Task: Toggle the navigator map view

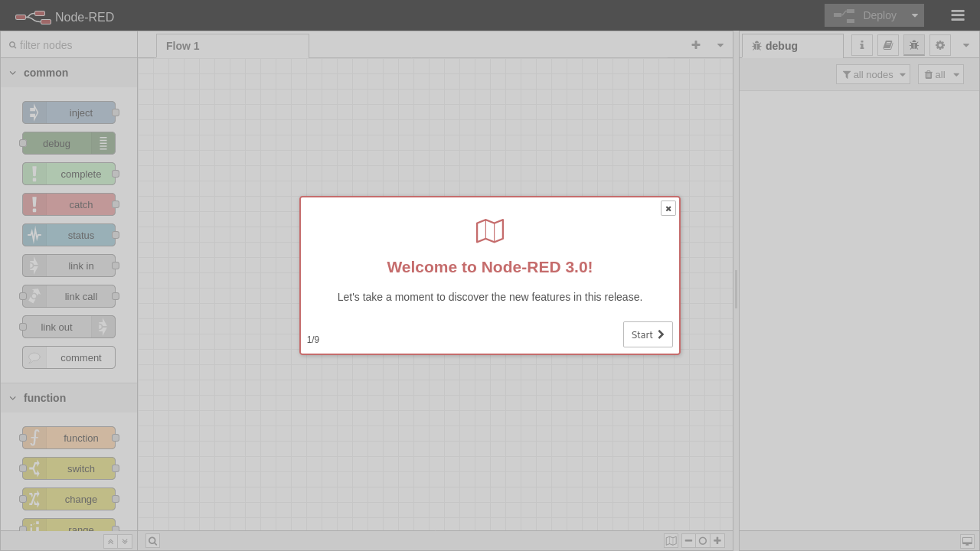Action: tap(671, 541)
